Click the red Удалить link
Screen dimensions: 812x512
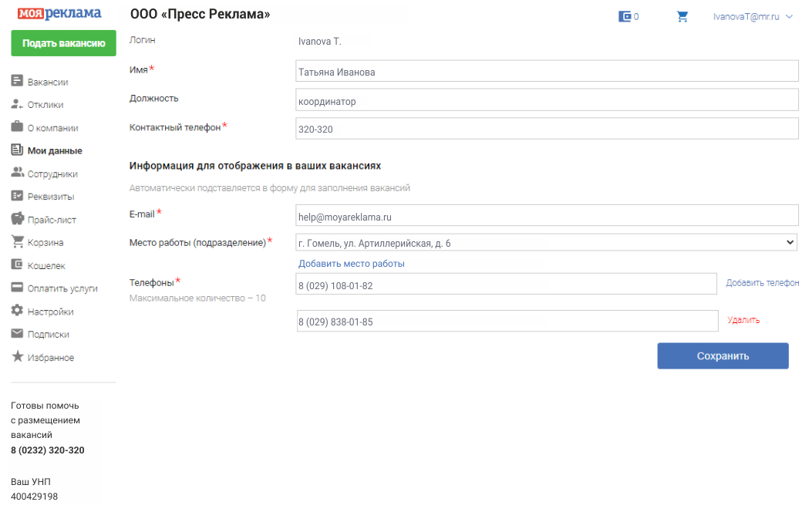coord(743,320)
